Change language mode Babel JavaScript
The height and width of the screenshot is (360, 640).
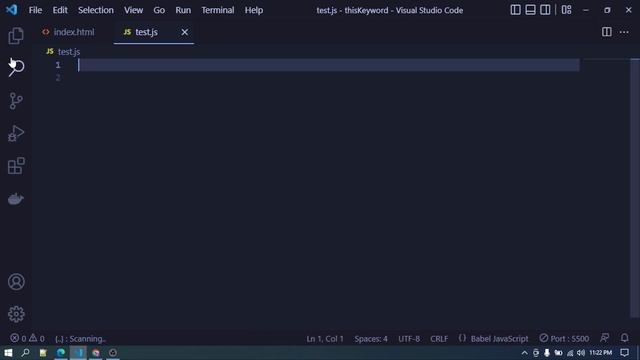(x=499, y=338)
